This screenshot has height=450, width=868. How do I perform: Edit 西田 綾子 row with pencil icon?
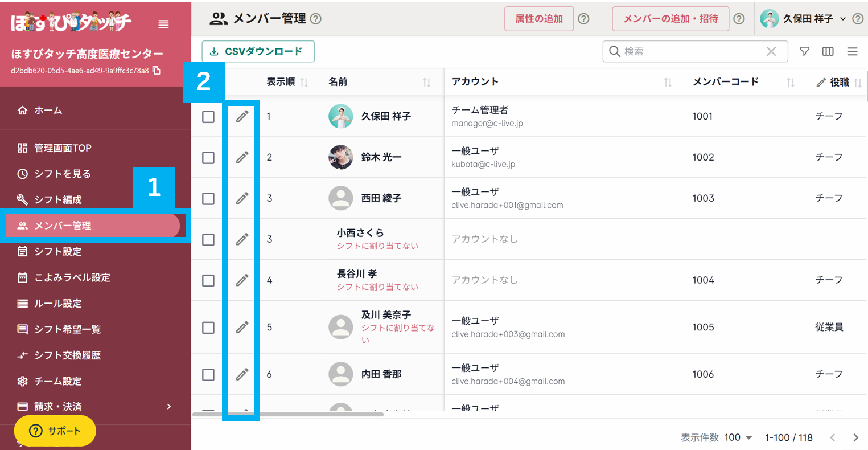click(x=242, y=198)
